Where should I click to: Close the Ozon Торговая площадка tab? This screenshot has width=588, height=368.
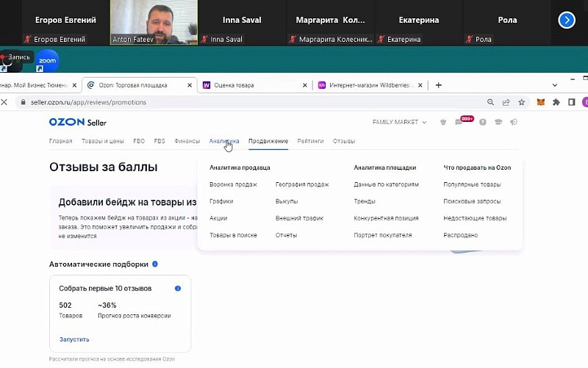click(x=190, y=85)
